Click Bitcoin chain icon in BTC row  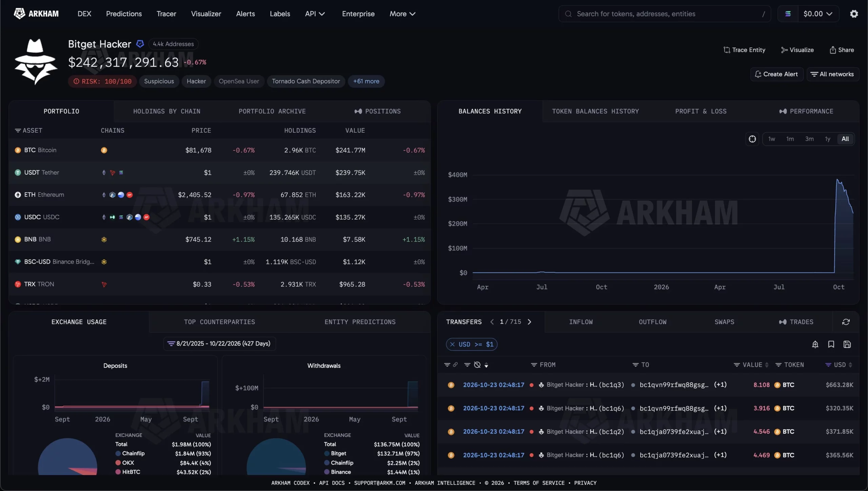pos(104,150)
